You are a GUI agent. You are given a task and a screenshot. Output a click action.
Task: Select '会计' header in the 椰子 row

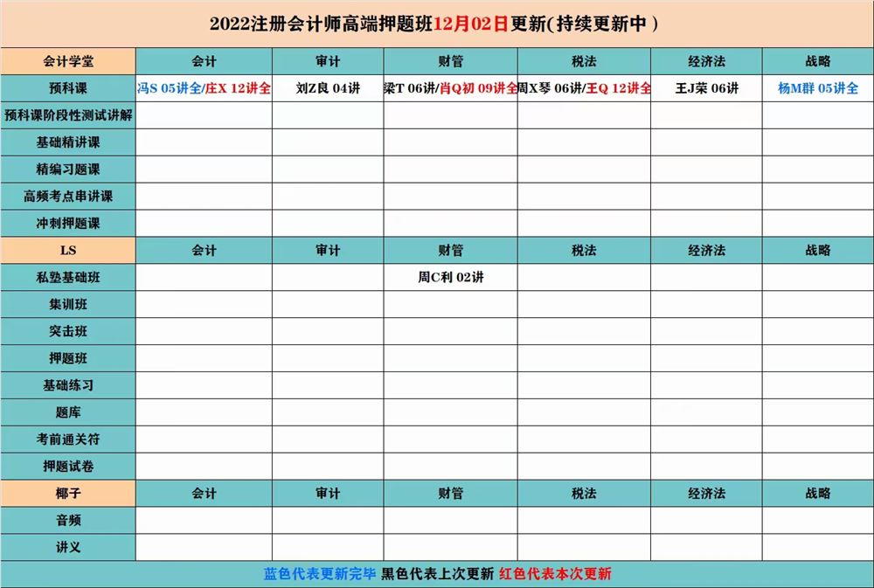coord(204,494)
